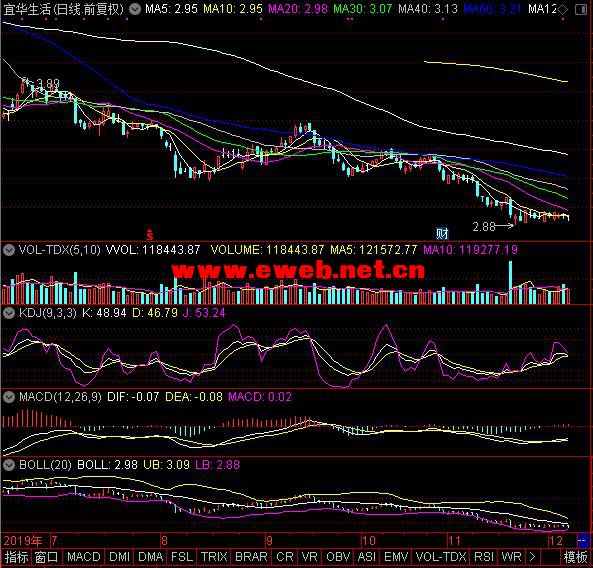Image resolution: width=593 pixels, height=568 pixels.
Task: Open the 模板 template menu
Action: 575,557
